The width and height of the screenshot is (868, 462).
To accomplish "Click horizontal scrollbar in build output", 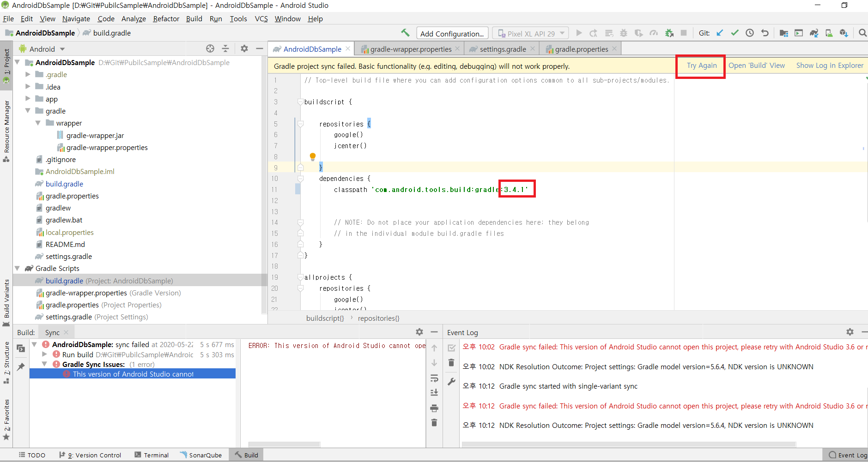I will (x=284, y=444).
